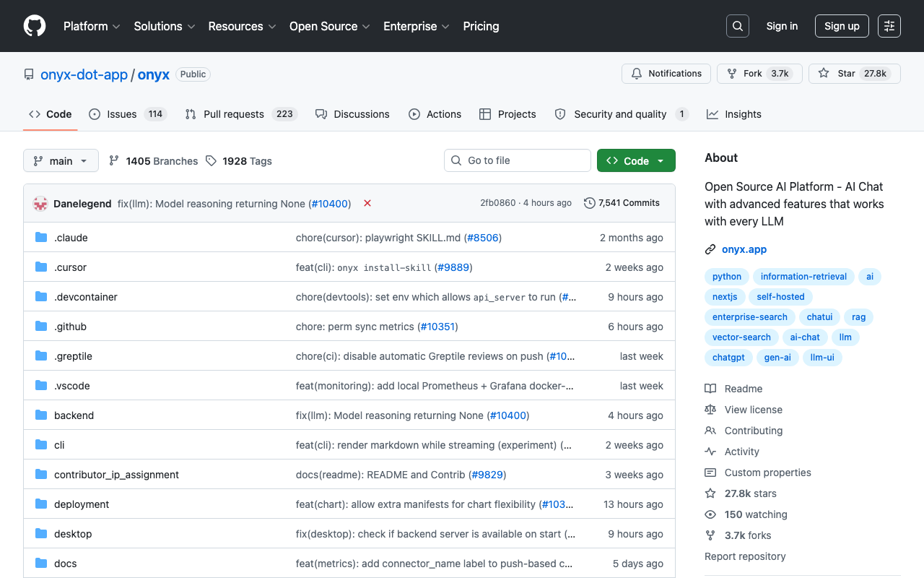This screenshot has height=578, width=924.
Task: Open the onyx-dot-app owner link
Action: [x=84, y=74]
